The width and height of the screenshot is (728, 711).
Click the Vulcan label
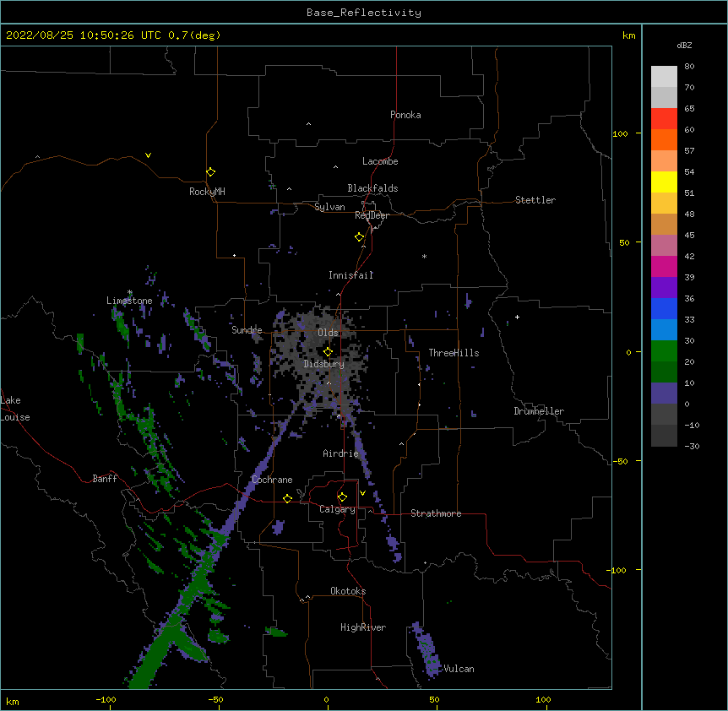pyautogui.click(x=459, y=669)
